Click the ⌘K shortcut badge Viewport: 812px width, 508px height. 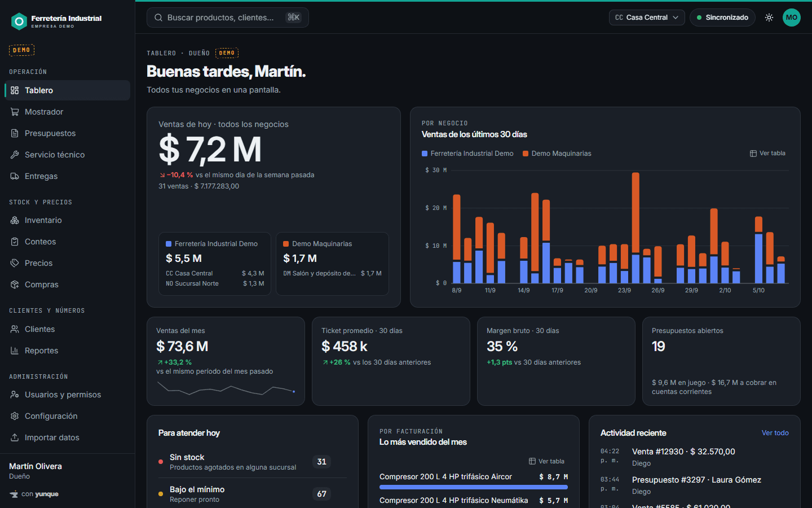tap(293, 17)
